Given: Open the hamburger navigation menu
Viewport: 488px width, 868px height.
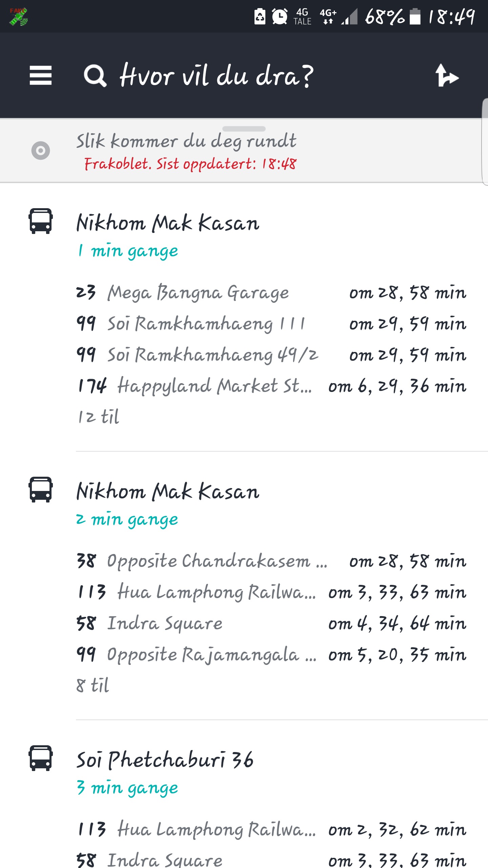Looking at the screenshot, I should pyautogui.click(x=41, y=75).
